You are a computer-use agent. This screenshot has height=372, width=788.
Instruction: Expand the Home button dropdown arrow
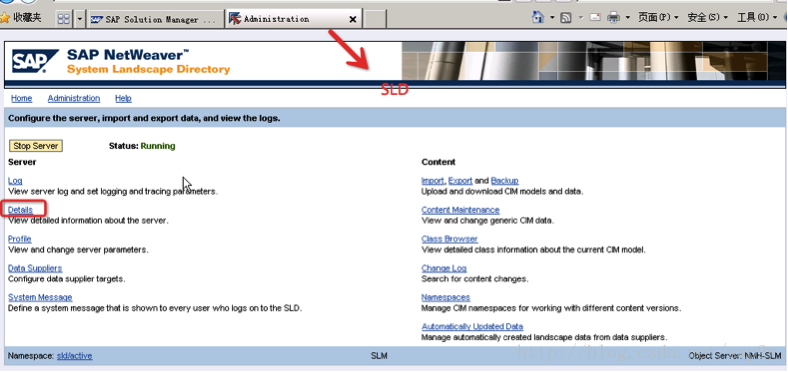(552, 18)
